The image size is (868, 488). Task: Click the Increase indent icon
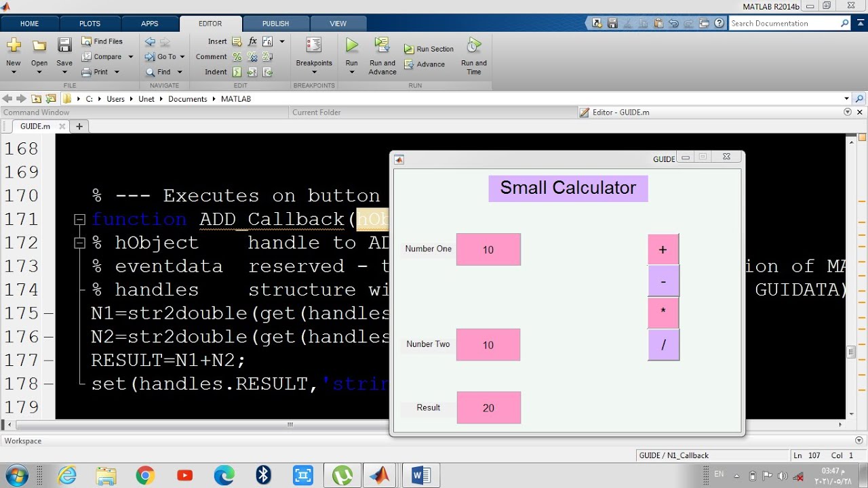(252, 72)
